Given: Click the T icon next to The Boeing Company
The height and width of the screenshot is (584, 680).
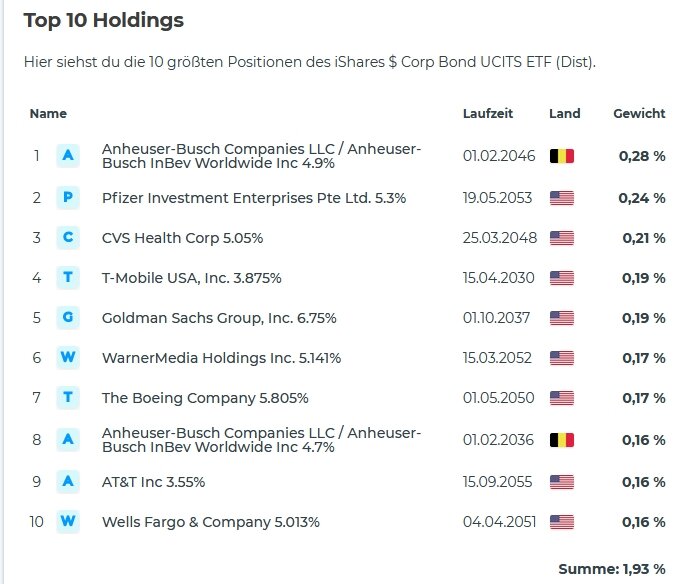Looking at the screenshot, I should tap(68, 398).
